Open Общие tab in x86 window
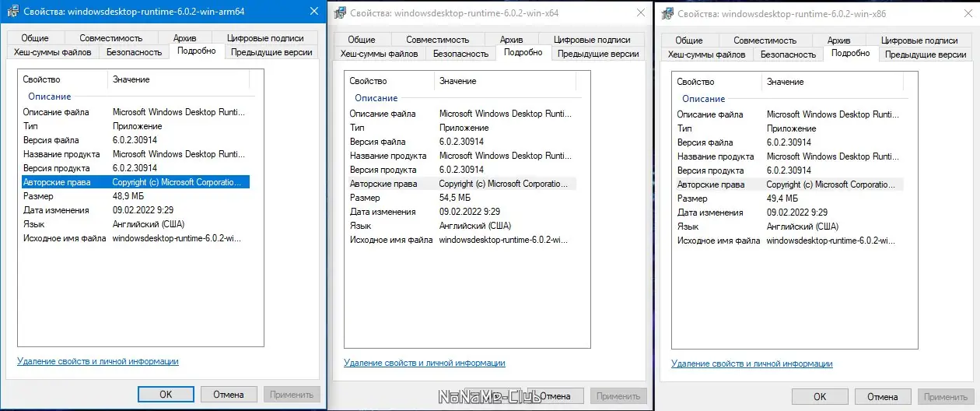The image size is (980, 411). [689, 40]
